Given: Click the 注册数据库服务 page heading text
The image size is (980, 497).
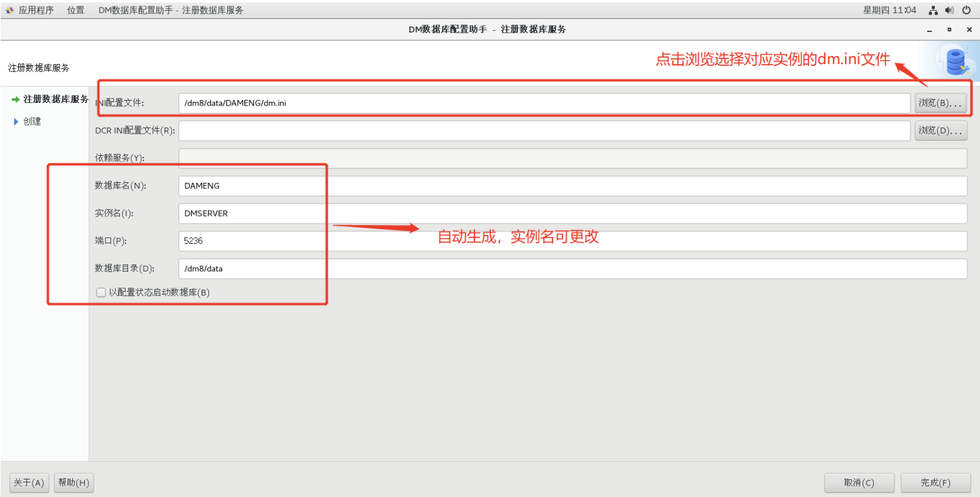Looking at the screenshot, I should (39, 68).
